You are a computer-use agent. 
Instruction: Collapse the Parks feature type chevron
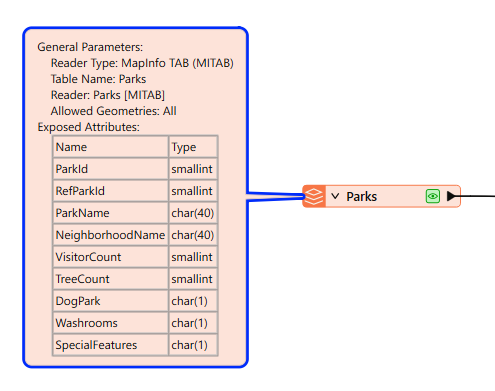(x=335, y=196)
